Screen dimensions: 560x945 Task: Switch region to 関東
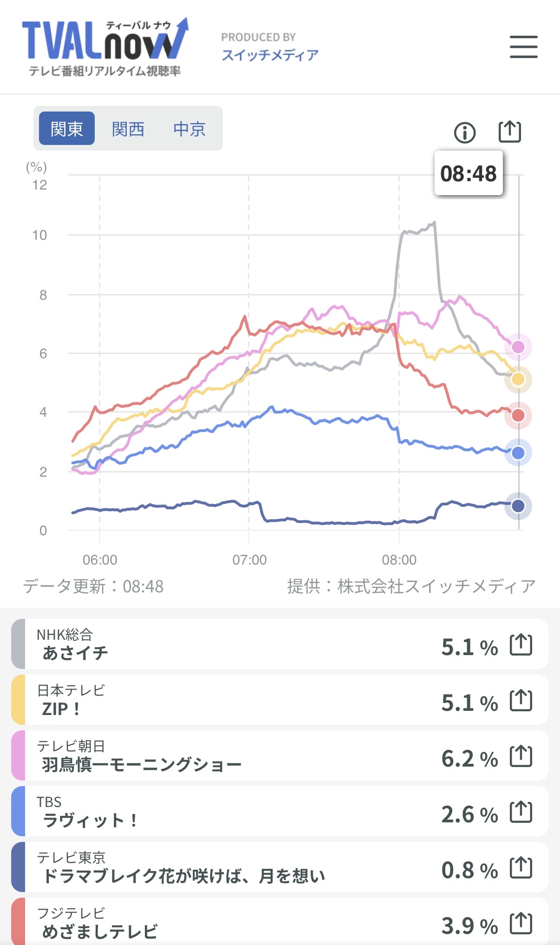coord(67,129)
